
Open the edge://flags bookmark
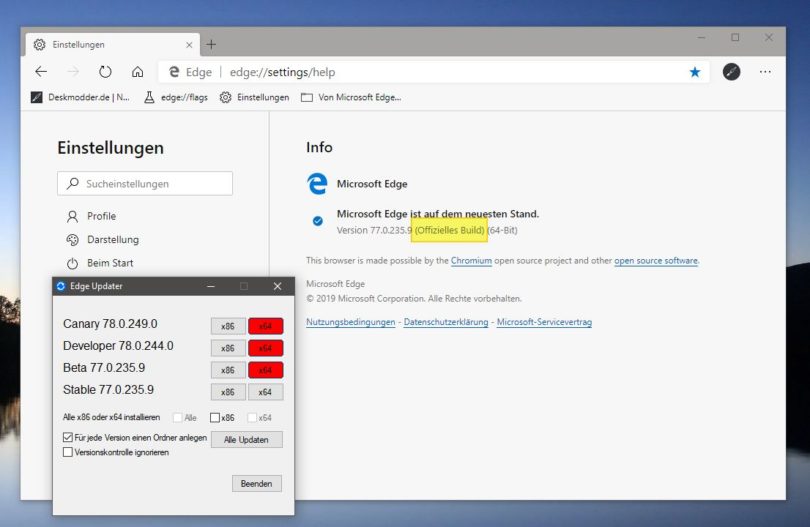(176, 97)
